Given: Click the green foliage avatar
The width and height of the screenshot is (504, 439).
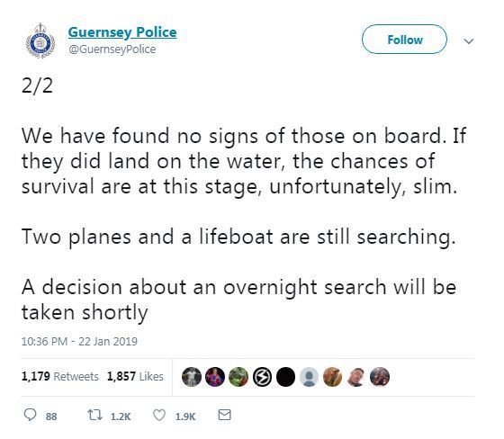Looking at the screenshot, I should pyautogui.click(x=238, y=377).
